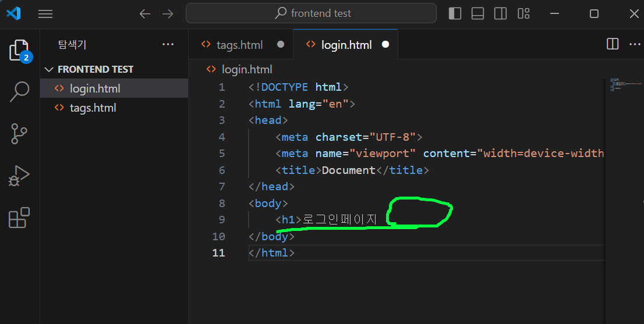Click line number 9 in gutter

(x=222, y=219)
